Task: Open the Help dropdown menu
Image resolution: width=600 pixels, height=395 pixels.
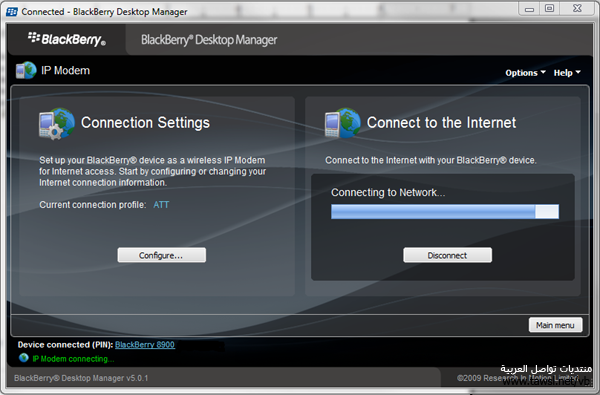Action: [x=567, y=73]
